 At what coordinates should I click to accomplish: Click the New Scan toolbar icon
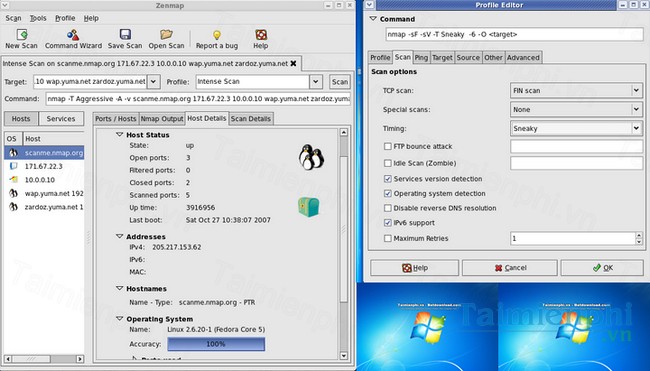(22, 34)
